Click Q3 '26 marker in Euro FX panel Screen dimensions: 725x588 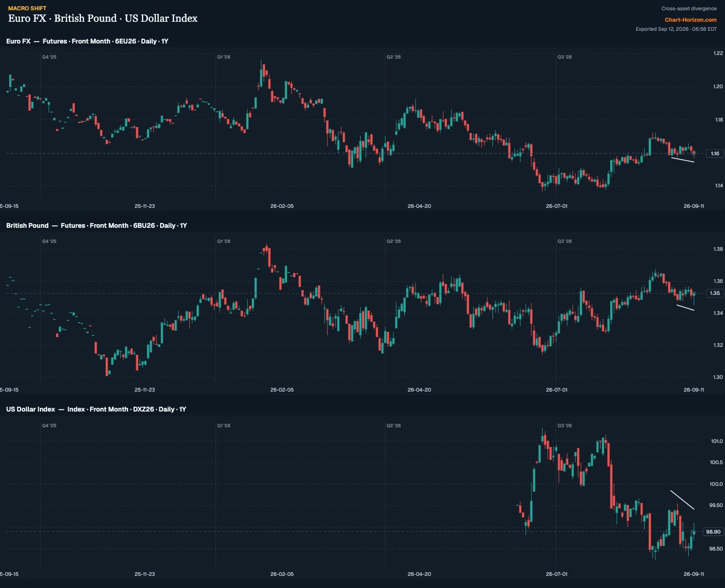tap(565, 57)
